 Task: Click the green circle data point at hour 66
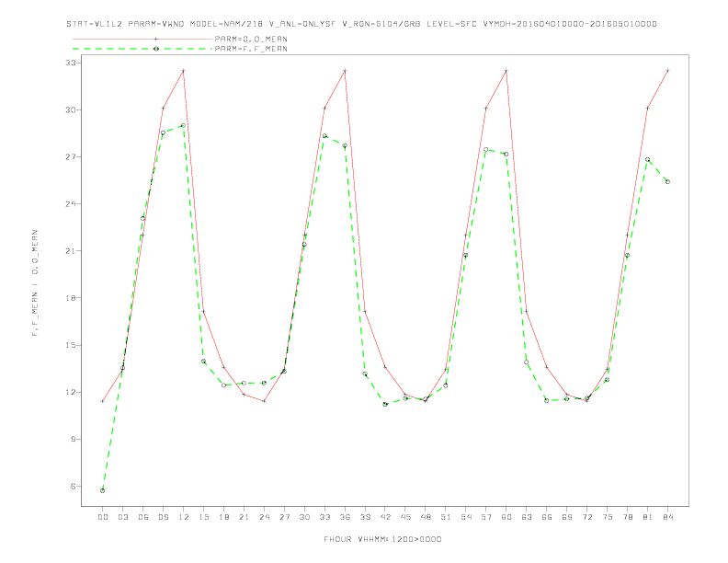click(x=547, y=400)
